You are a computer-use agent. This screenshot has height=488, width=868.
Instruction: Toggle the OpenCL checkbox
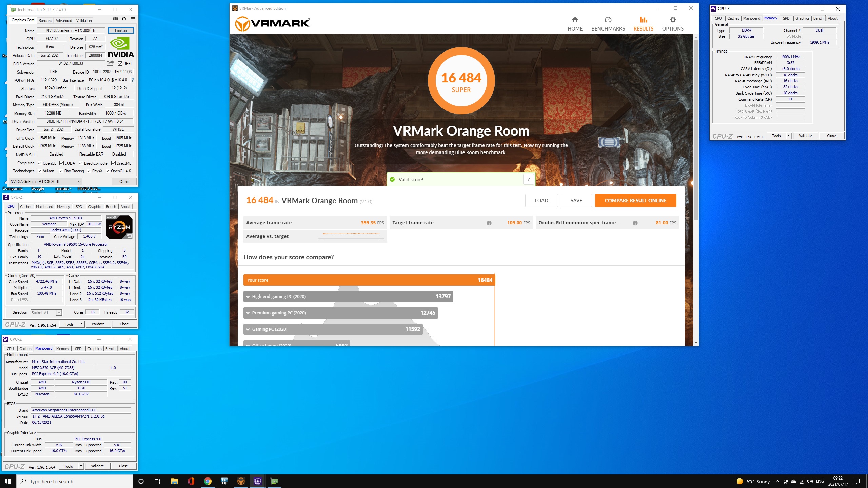click(40, 163)
